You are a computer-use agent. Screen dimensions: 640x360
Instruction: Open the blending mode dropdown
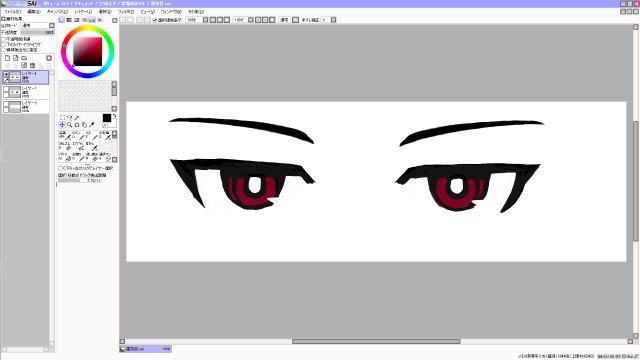click(52, 26)
